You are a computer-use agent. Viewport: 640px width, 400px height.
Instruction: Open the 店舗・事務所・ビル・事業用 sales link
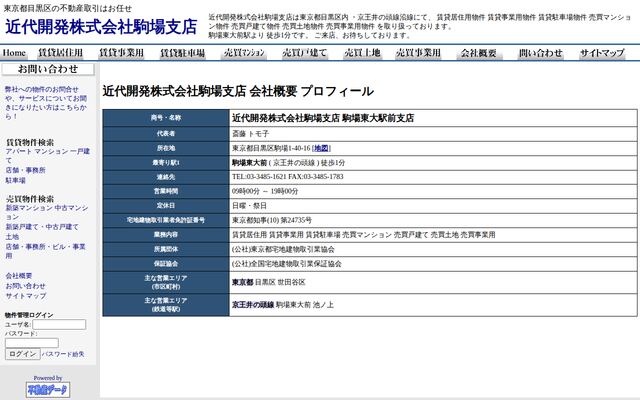pyautogui.click(x=45, y=251)
